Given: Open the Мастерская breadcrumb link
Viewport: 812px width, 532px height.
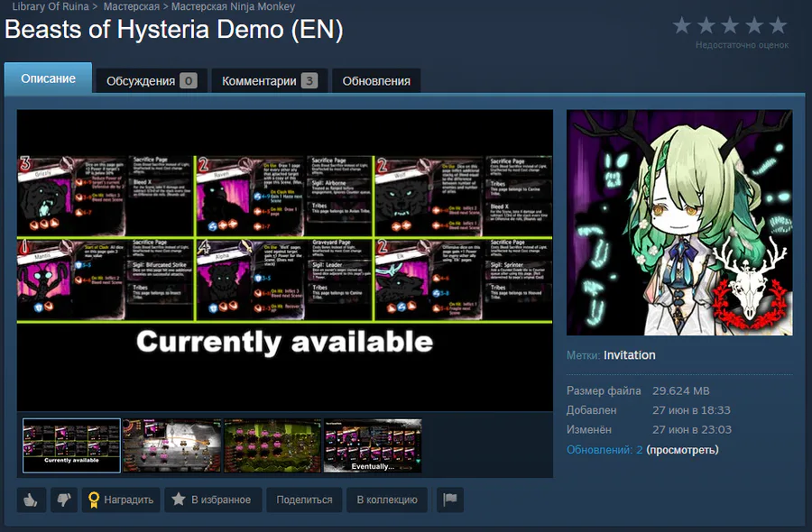Looking at the screenshot, I should point(132,6).
